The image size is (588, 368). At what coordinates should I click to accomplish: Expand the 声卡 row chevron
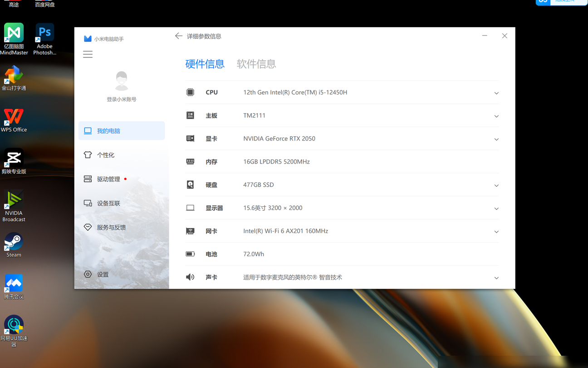tap(496, 278)
